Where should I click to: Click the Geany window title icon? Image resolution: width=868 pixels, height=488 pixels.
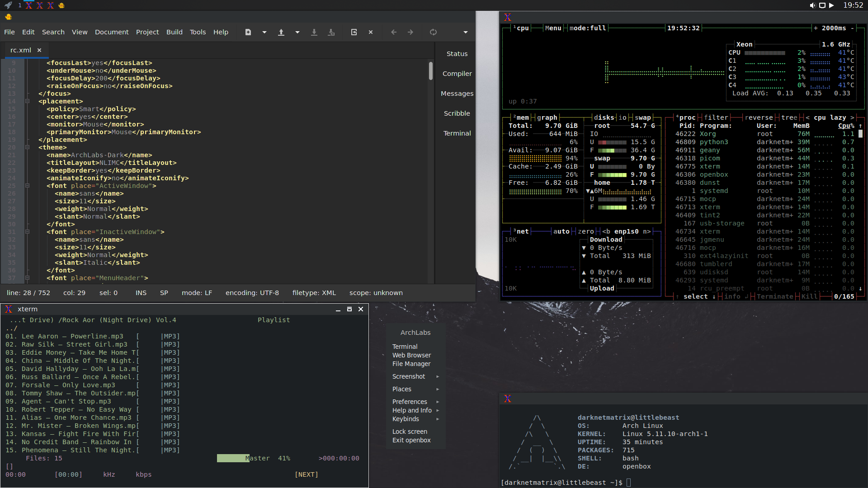(8, 17)
